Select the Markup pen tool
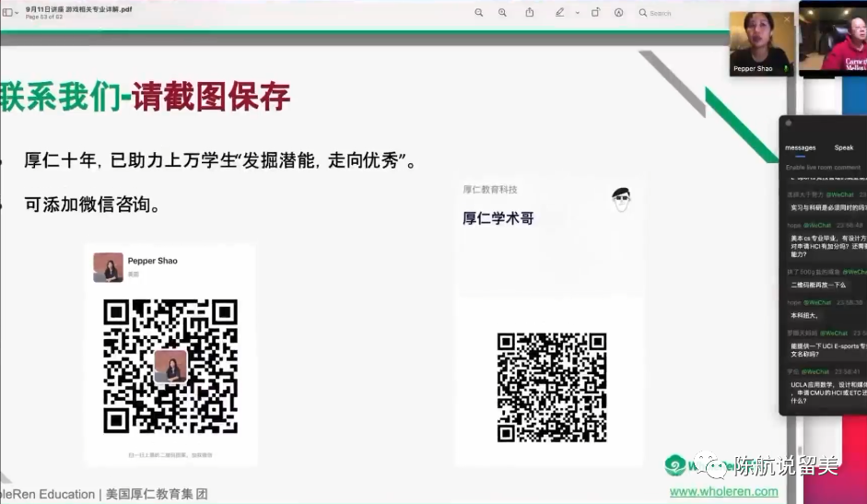This screenshot has height=504, width=867. pyautogui.click(x=559, y=13)
